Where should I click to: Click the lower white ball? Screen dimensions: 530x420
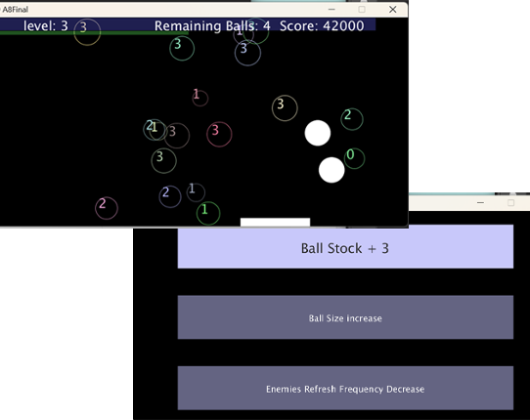[x=331, y=170]
